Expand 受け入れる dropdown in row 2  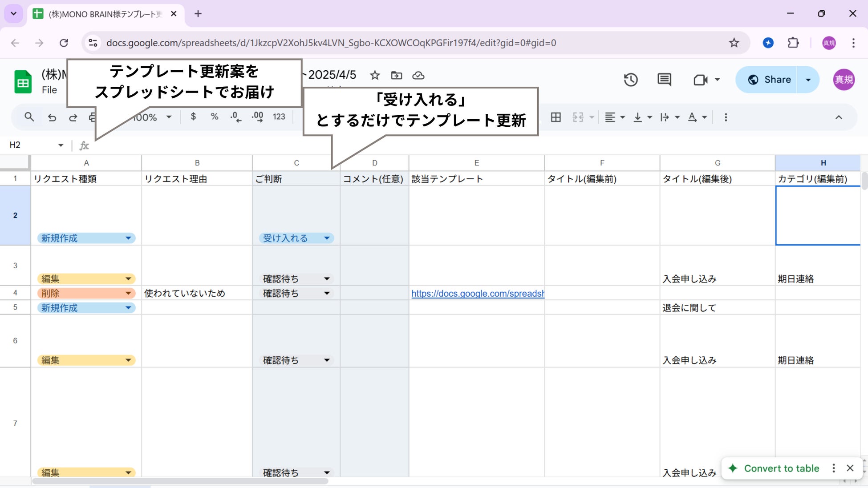(x=327, y=238)
